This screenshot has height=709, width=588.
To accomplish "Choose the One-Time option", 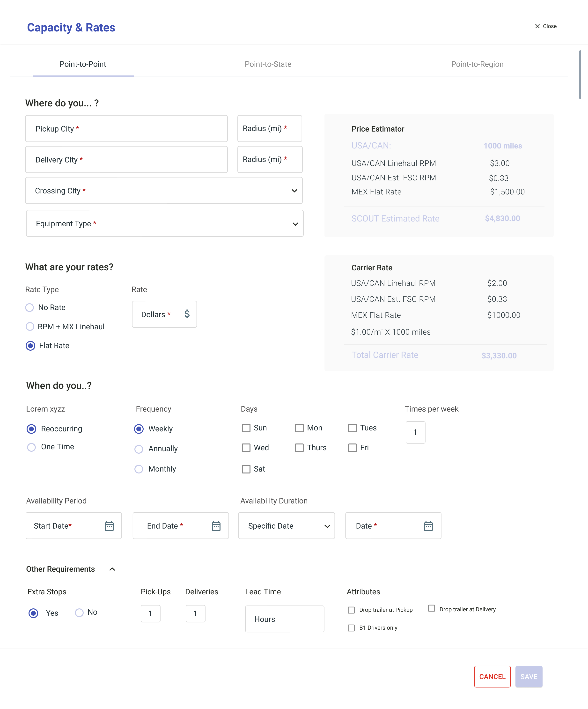I will pyautogui.click(x=31, y=447).
